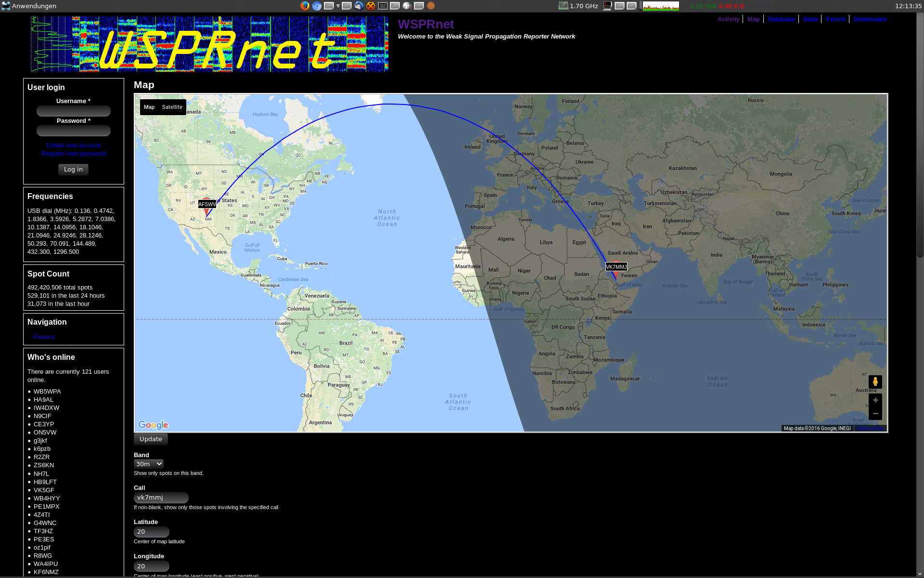Open the Band dropdown showing 30m
The height and width of the screenshot is (578, 924).
(x=149, y=464)
